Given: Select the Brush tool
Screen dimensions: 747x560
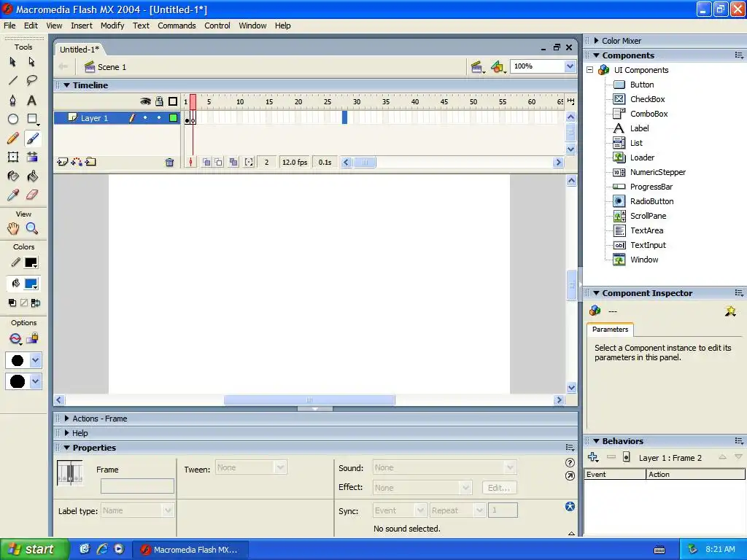Looking at the screenshot, I should tap(32, 138).
